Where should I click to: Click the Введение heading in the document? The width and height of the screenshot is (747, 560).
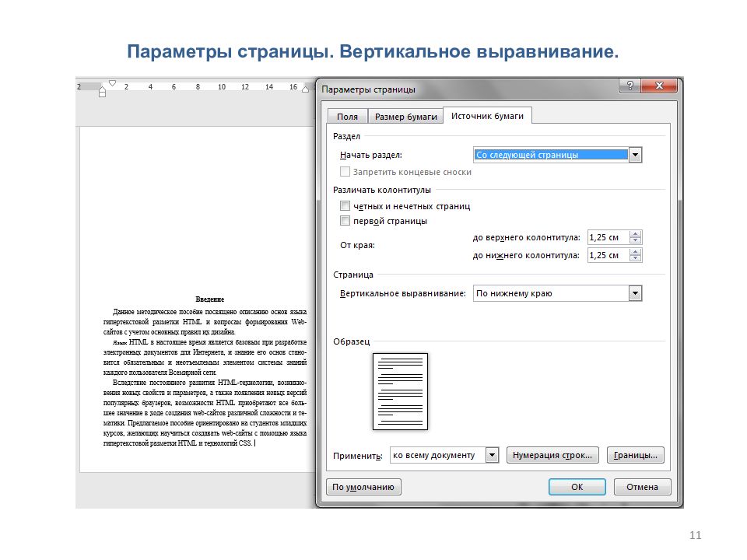tap(209, 299)
